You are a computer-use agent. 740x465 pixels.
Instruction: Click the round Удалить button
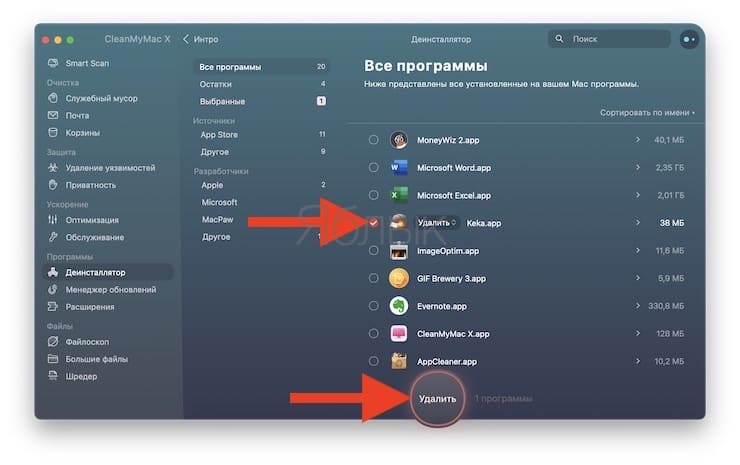click(437, 399)
